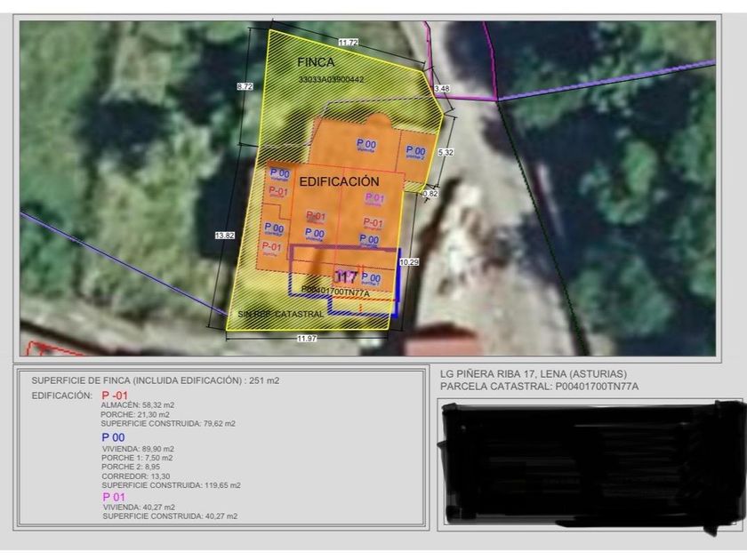Click the PARCELA CATASTRAL: P00401700TN77A line

pos(539,387)
